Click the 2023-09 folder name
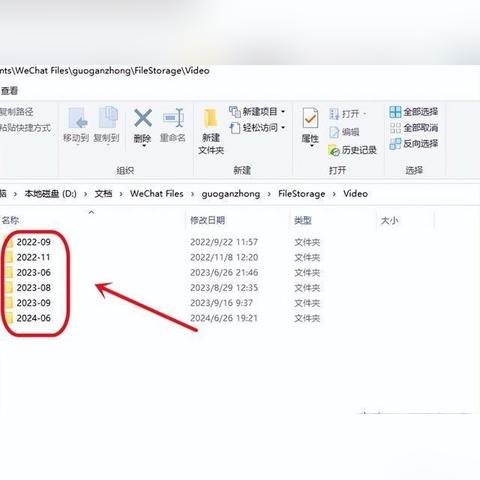This screenshot has height=480, width=480. [34, 303]
